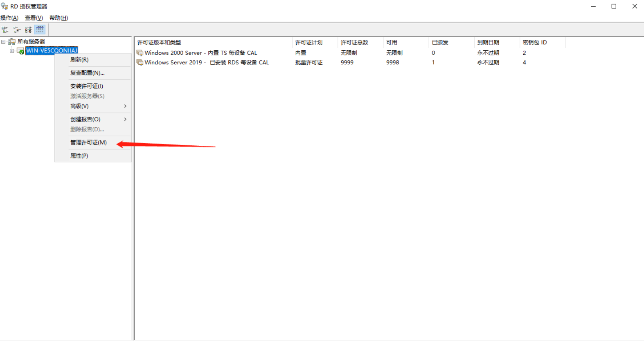Open the 查看(V) menu
This screenshot has width=644, height=341.
point(34,18)
